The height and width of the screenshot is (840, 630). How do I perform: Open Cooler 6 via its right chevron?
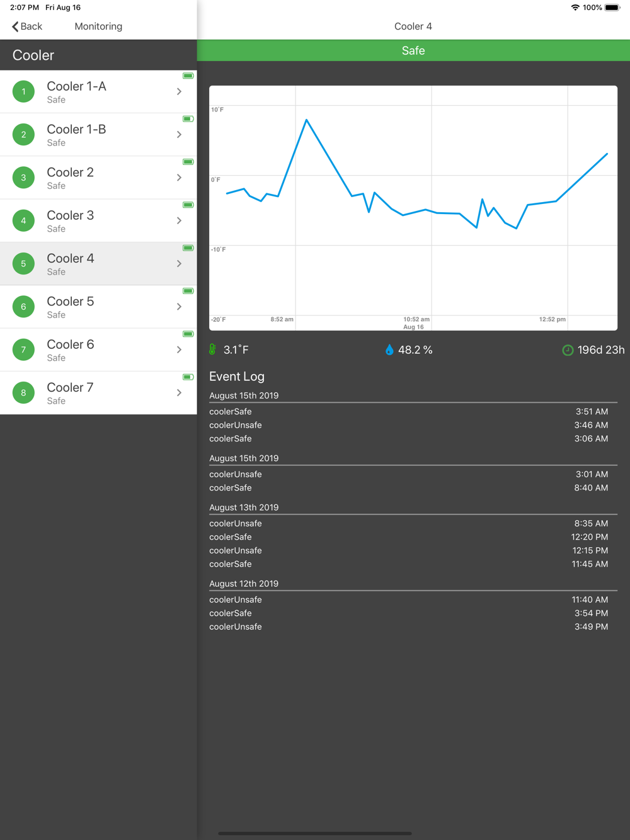pos(180,350)
